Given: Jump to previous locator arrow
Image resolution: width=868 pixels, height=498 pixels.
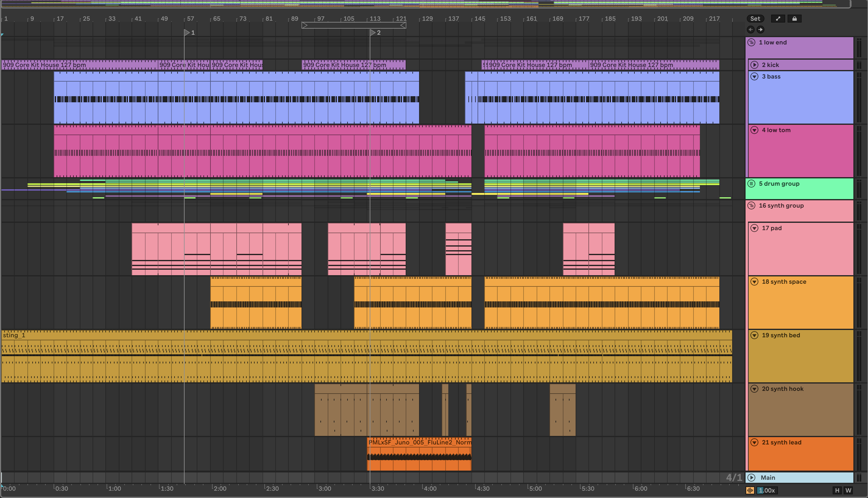Looking at the screenshot, I should [751, 30].
